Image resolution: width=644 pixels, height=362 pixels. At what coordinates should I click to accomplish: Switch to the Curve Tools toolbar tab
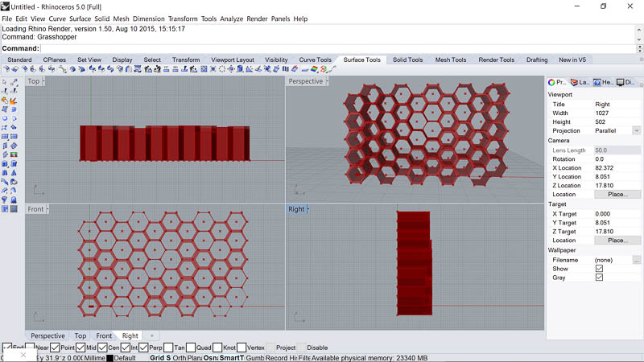(316, 60)
